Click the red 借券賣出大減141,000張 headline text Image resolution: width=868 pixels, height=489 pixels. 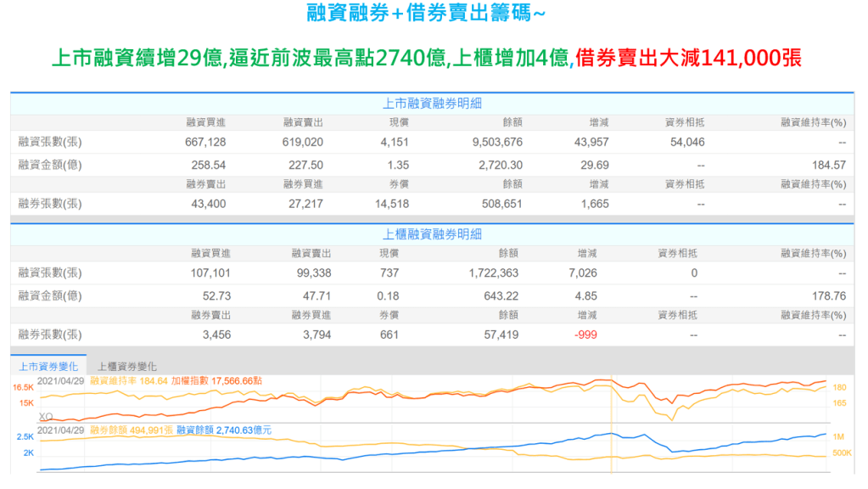[x=688, y=58]
